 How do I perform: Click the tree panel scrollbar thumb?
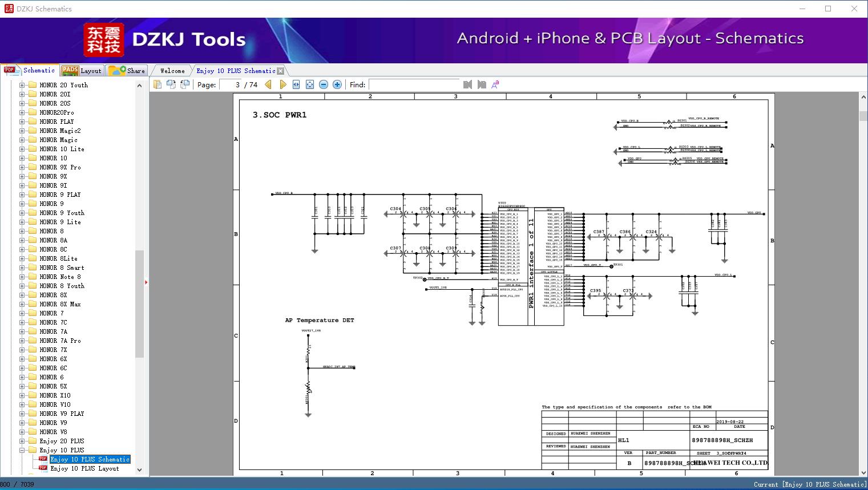click(139, 303)
